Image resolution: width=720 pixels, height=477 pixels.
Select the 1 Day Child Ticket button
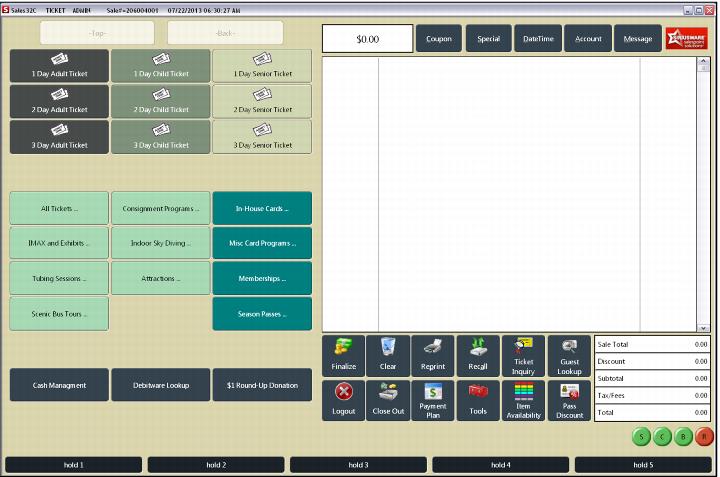tap(161, 66)
